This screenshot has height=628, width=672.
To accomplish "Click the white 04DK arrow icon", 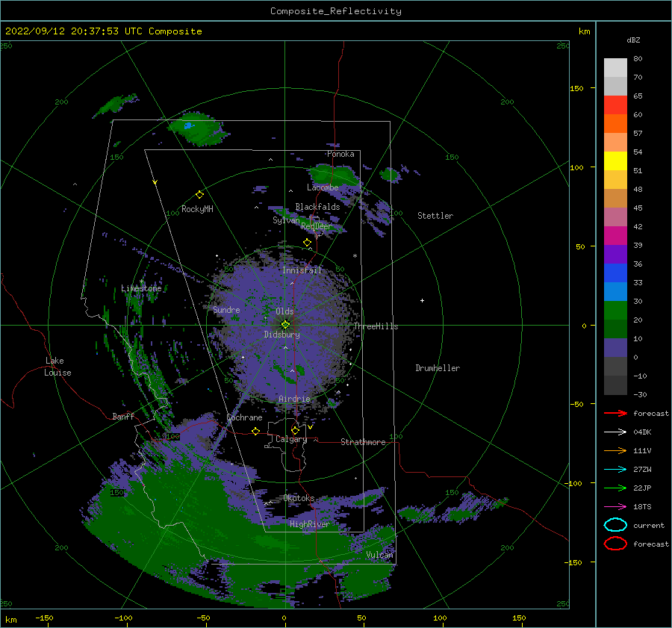I will pos(615,432).
